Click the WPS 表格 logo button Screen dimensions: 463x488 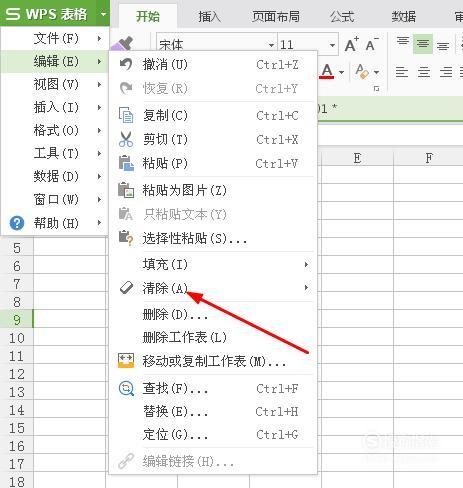point(48,14)
